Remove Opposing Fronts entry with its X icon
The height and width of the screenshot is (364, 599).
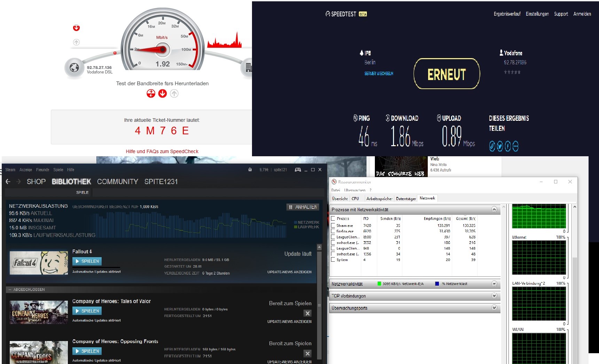[307, 354]
